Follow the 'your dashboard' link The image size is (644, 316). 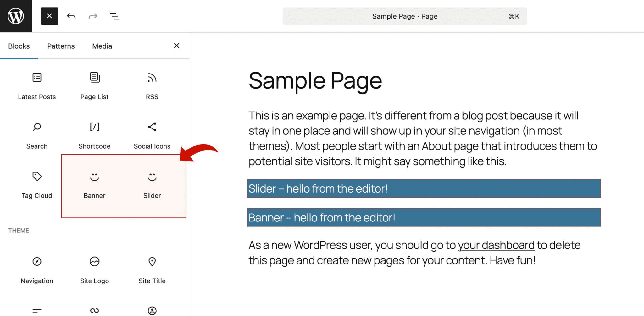coord(496,245)
